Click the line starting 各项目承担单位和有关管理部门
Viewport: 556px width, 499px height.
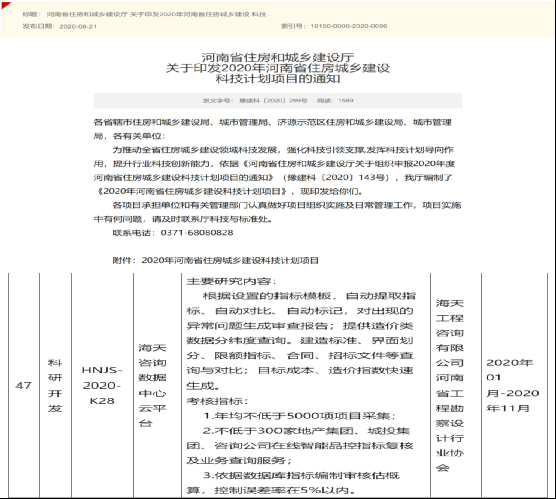(287, 205)
